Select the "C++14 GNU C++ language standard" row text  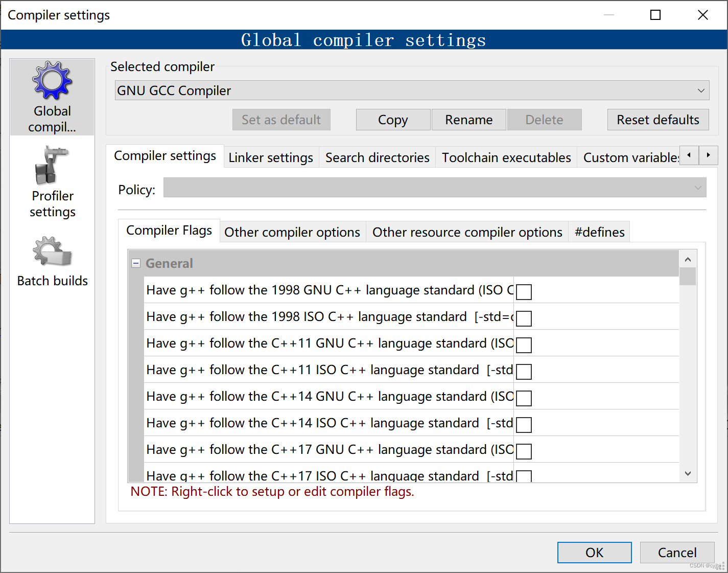pos(330,396)
